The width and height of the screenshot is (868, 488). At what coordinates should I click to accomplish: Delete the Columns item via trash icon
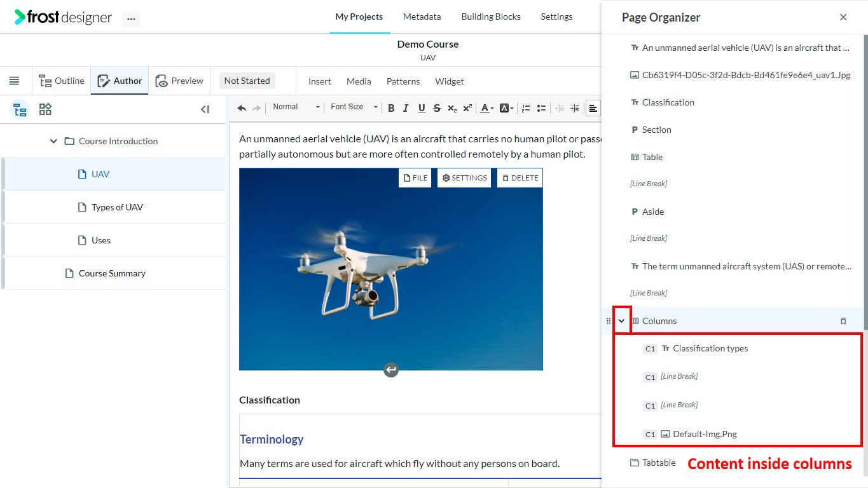843,321
